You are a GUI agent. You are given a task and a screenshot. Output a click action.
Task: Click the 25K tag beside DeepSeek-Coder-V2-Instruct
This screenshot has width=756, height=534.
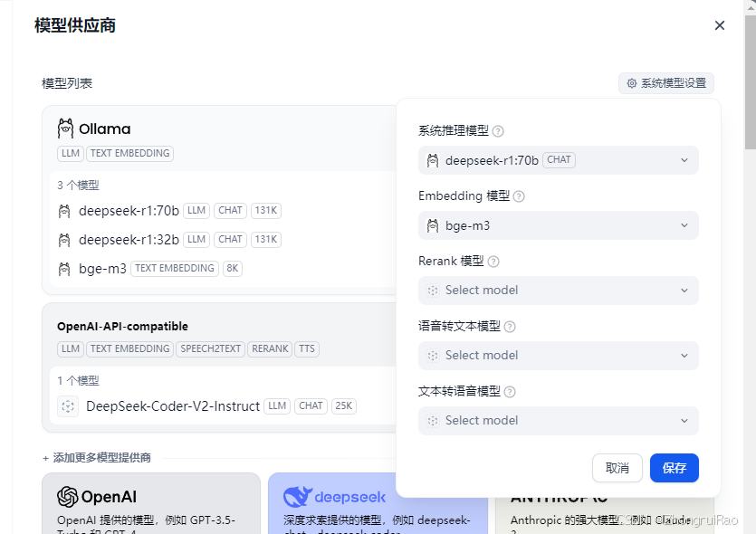click(344, 405)
